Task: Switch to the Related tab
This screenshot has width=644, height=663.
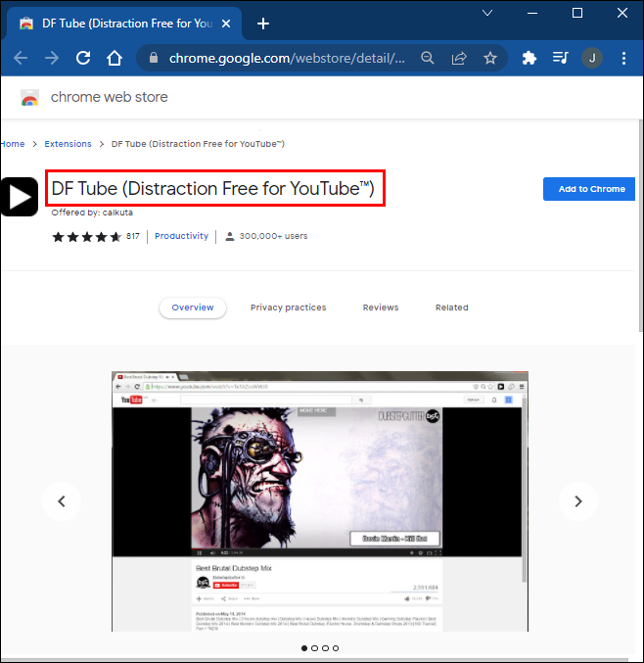Action: [452, 308]
